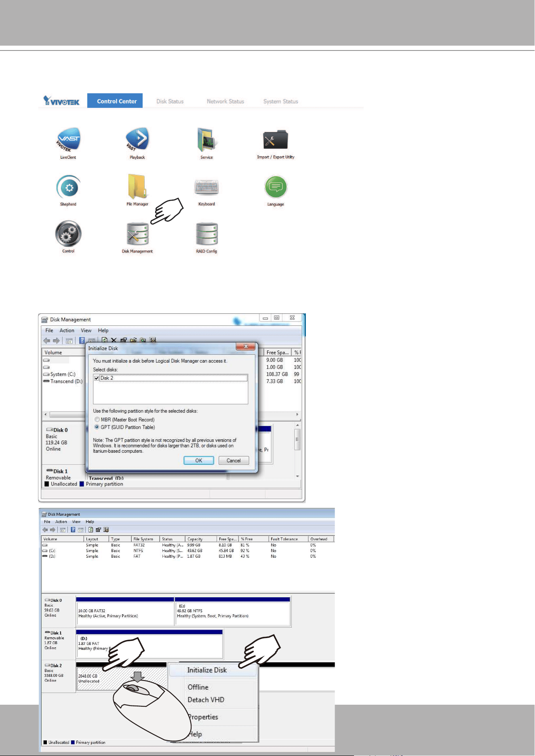The height and width of the screenshot is (756, 535).
Task: Select the Disk 1 Removable 1.87 GB label
Action: coord(58,644)
